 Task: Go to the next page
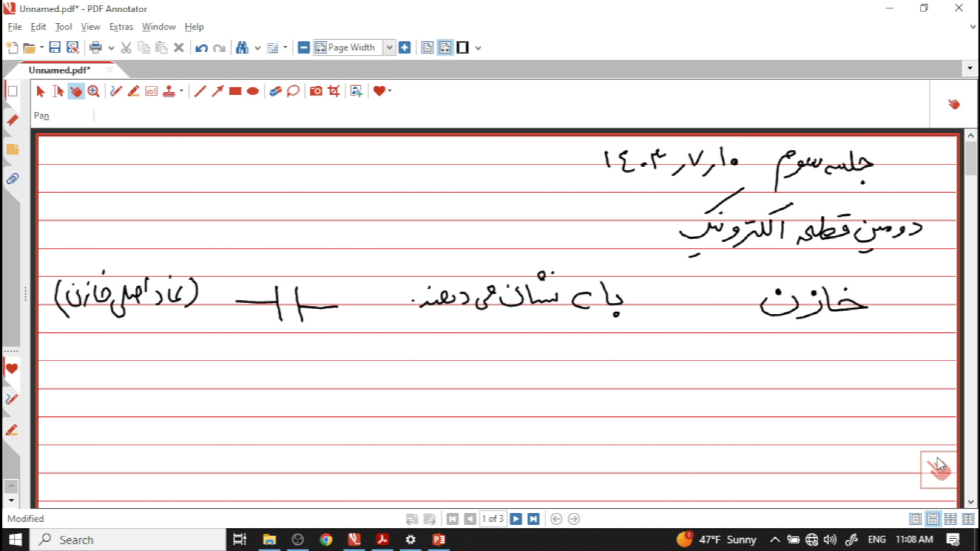516,519
